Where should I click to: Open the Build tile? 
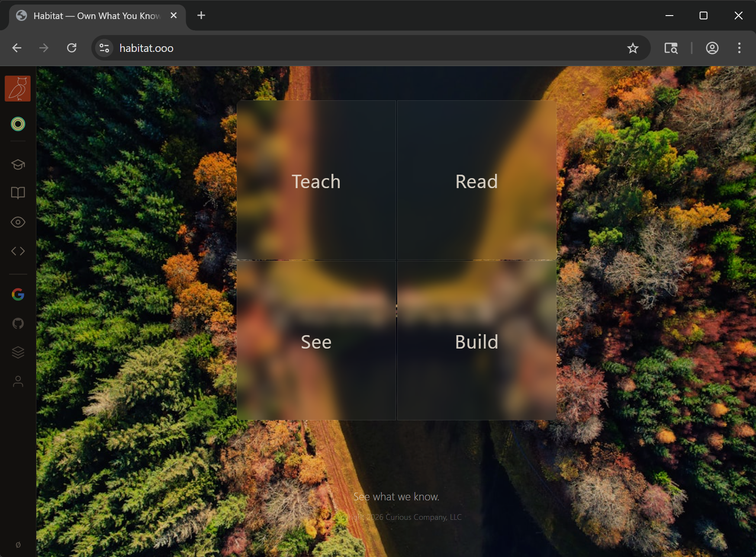pos(476,341)
